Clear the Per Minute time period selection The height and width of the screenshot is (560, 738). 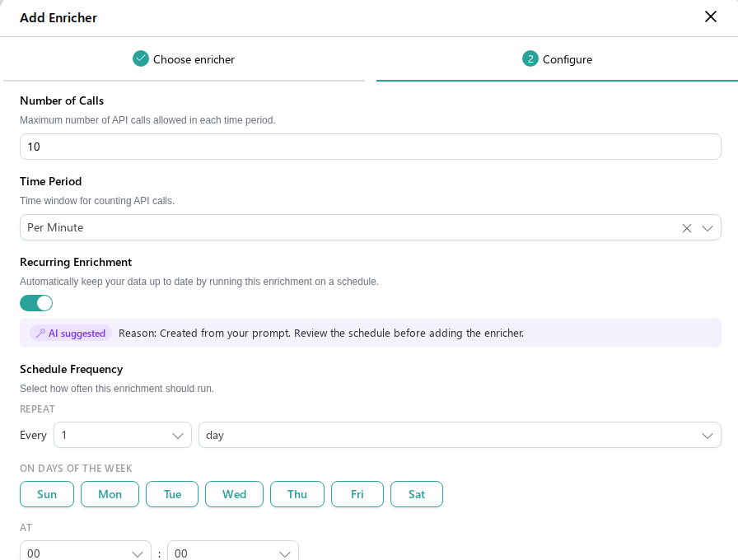[x=687, y=228]
